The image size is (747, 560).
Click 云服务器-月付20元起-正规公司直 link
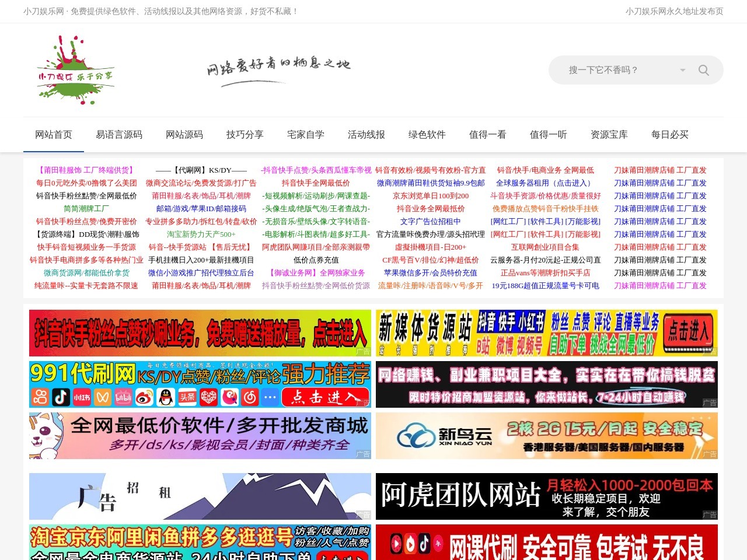pyautogui.click(x=546, y=260)
